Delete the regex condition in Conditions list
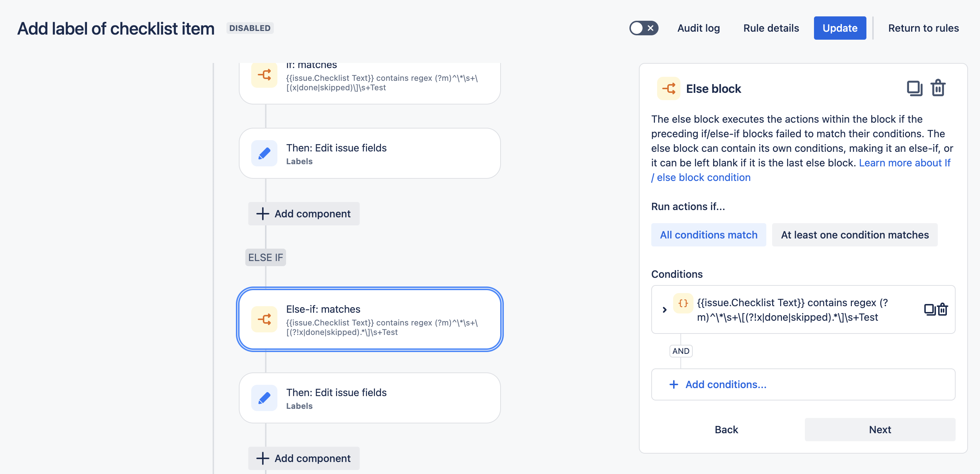This screenshot has height=474, width=980. (943, 310)
